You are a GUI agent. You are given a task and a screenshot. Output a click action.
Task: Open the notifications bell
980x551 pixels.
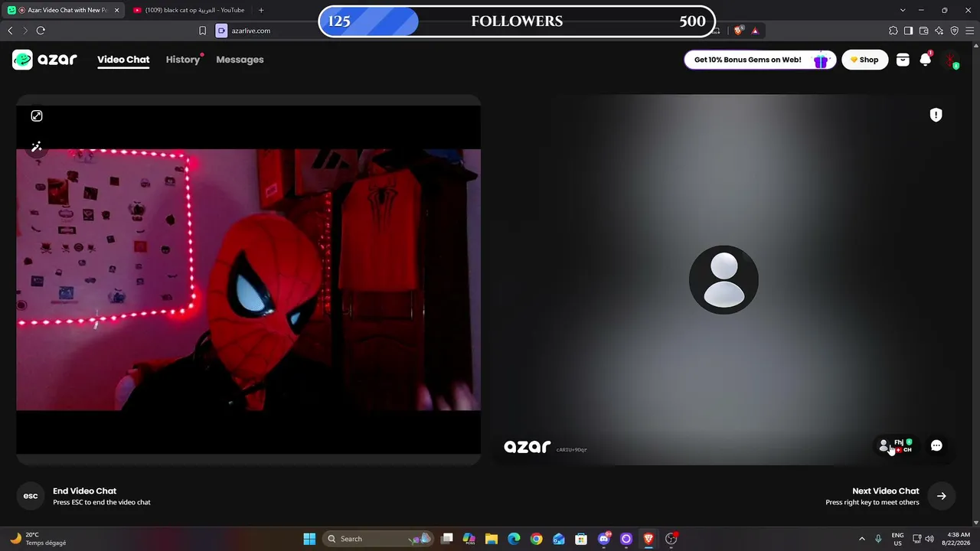[x=926, y=60]
